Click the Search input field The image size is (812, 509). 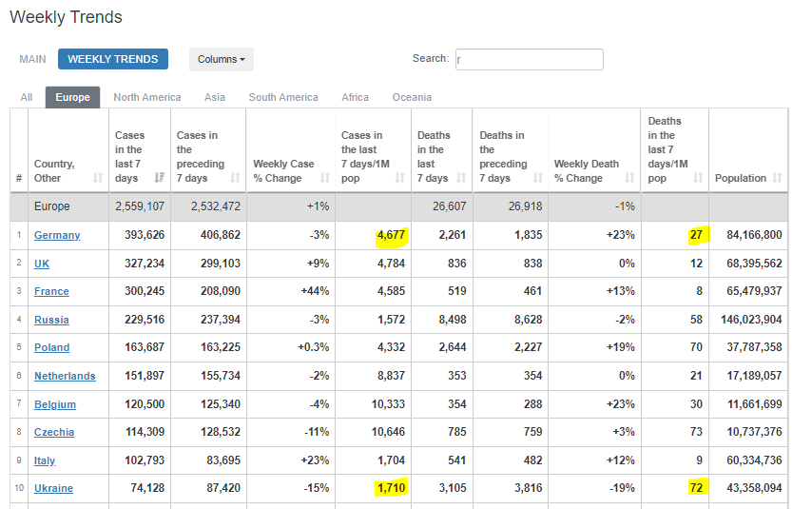529,59
